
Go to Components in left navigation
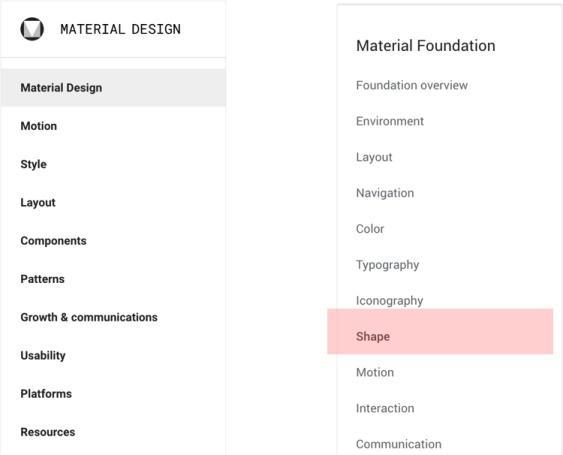pos(53,241)
